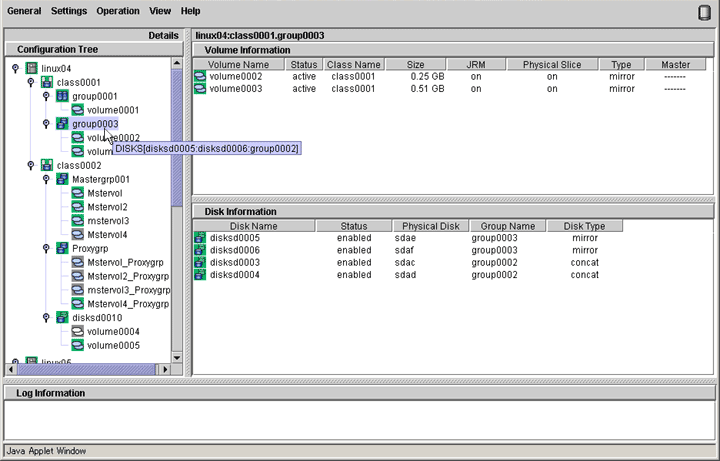Click the class0001 class icon
Viewport: 720px width, 461px height.
tap(47, 82)
